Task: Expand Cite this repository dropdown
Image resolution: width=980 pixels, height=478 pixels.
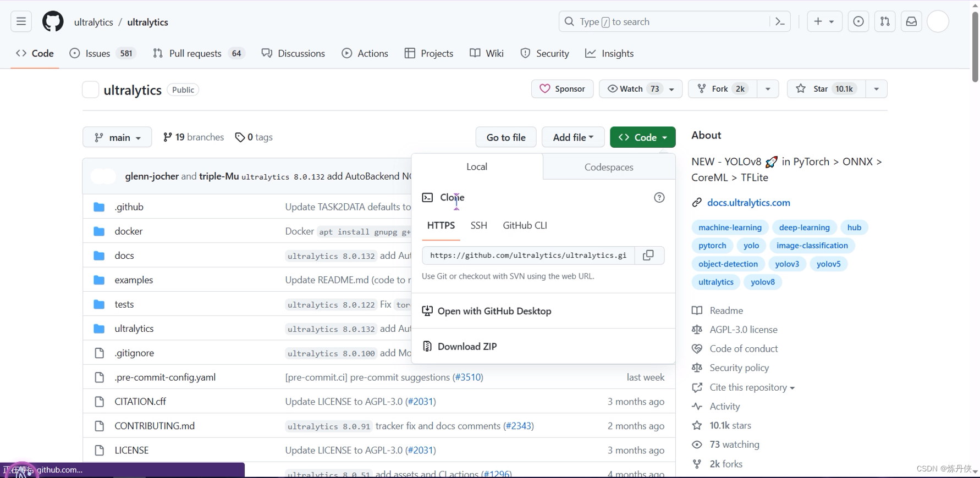Action: coord(752,387)
